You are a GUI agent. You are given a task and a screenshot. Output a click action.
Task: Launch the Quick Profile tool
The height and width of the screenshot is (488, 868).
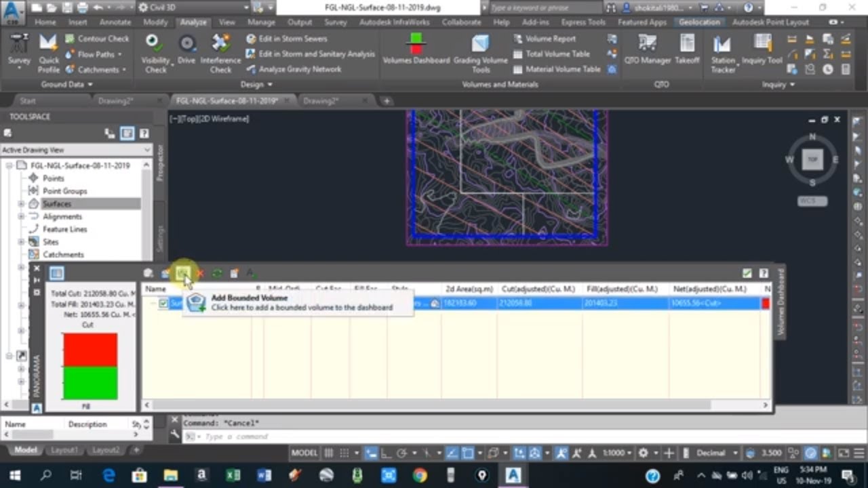coord(48,53)
